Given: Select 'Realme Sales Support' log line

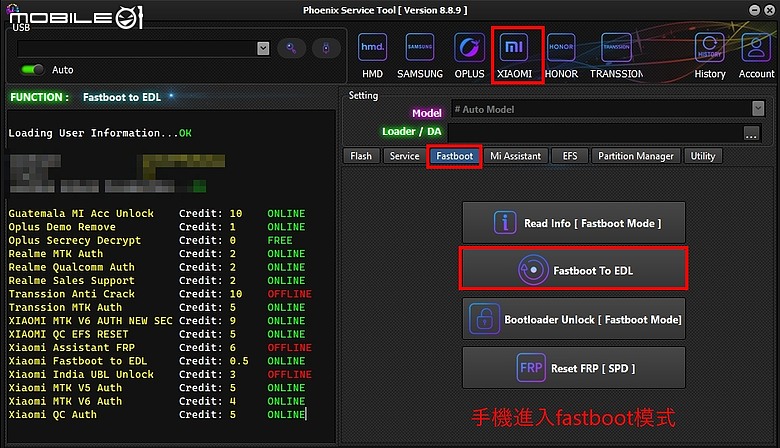Looking at the screenshot, I should point(157,280).
